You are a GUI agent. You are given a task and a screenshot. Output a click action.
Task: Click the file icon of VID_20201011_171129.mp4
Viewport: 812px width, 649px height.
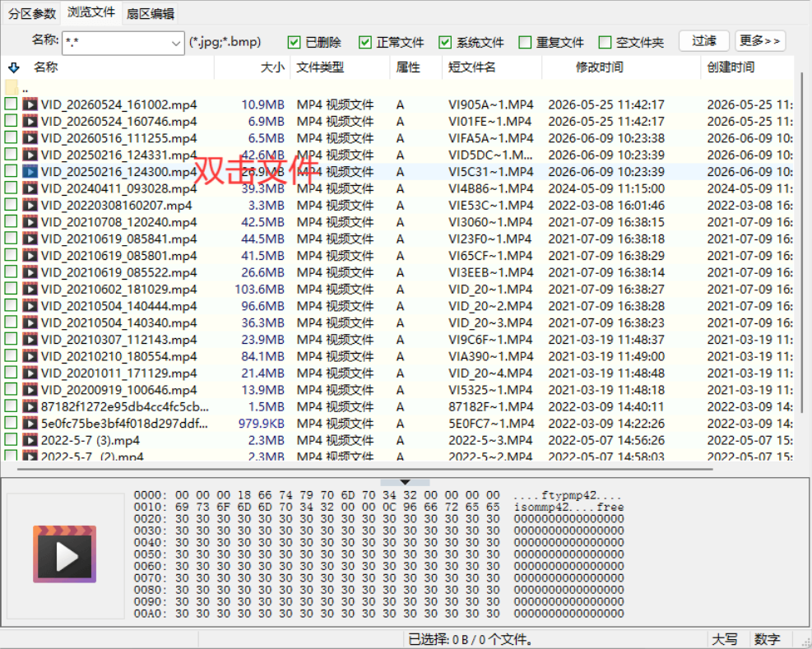[30, 373]
